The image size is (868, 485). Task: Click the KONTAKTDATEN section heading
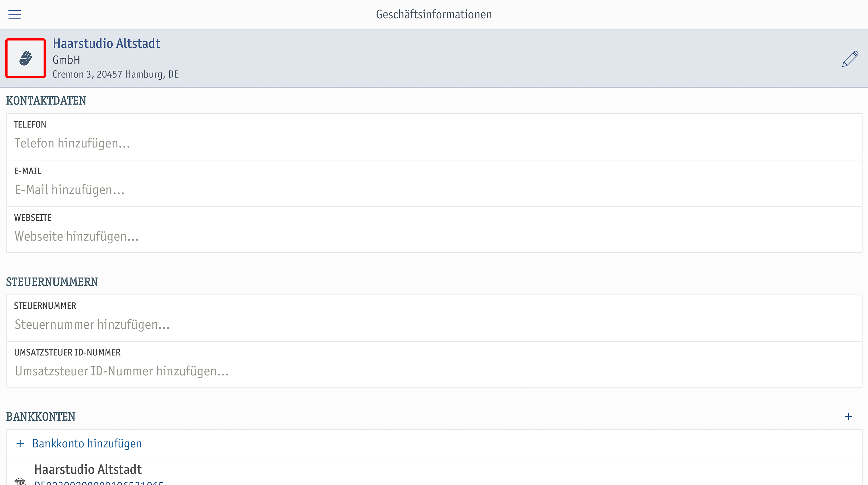coord(46,101)
